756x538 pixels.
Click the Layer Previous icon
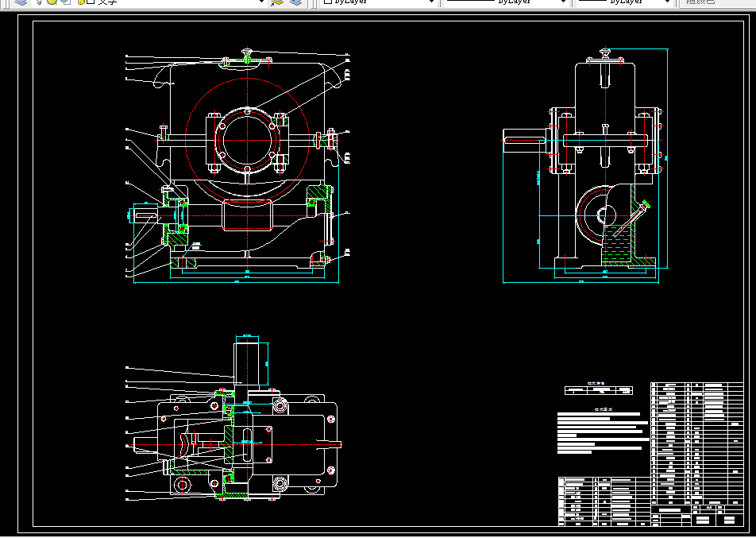[295, 2]
